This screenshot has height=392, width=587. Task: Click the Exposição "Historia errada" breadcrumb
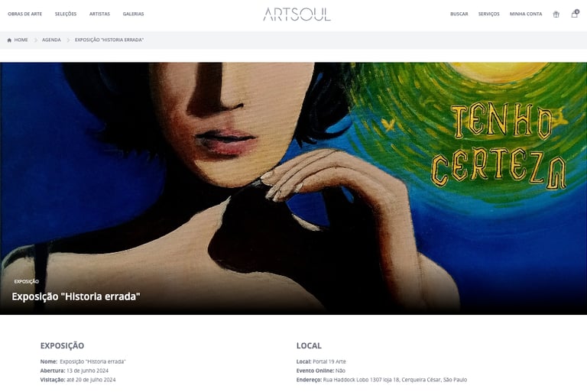[x=109, y=40]
